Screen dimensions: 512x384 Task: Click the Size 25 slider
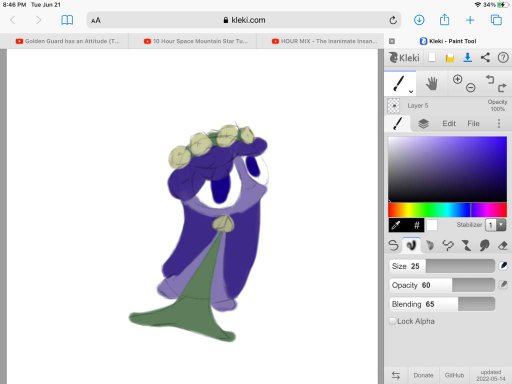pyautogui.click(x=442, y=266)
